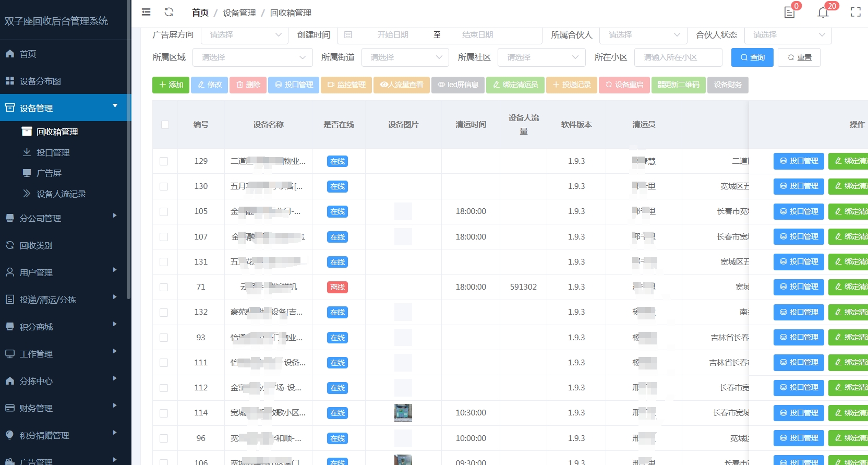This screenshot has height=465, width=868.
Task: Select the checkbox for row 129
Action: (164, 161)
